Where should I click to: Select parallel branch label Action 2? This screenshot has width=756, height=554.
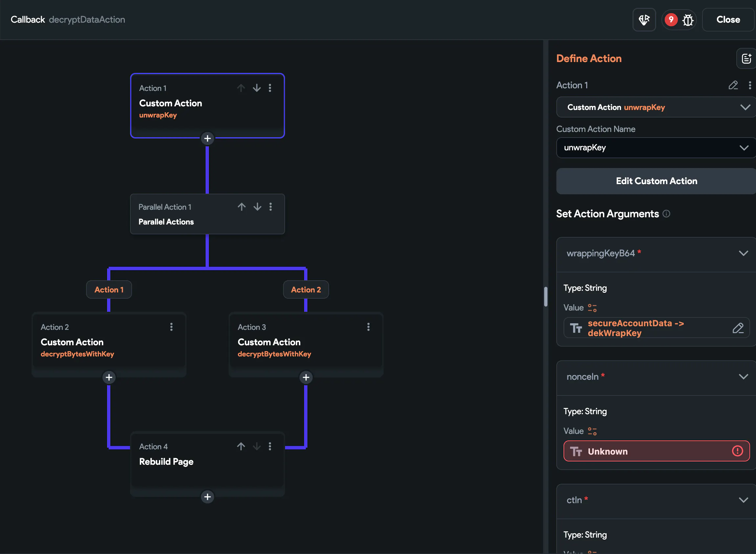point(306,290)
